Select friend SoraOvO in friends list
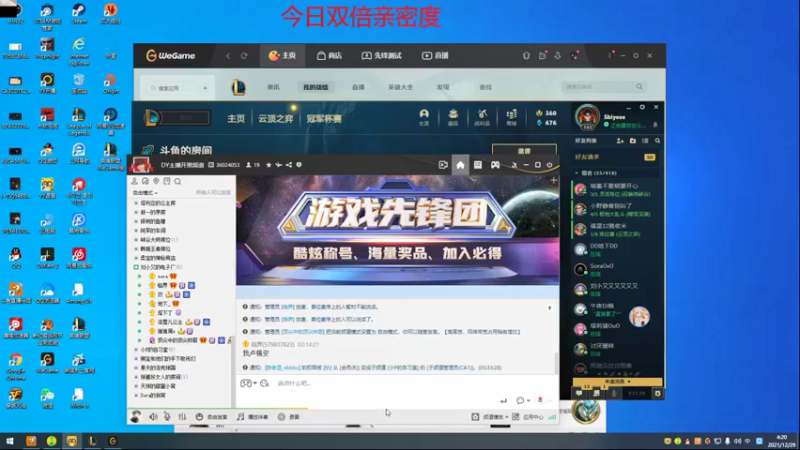The width and height of the screenshot is (800, 450). (615, 269)
